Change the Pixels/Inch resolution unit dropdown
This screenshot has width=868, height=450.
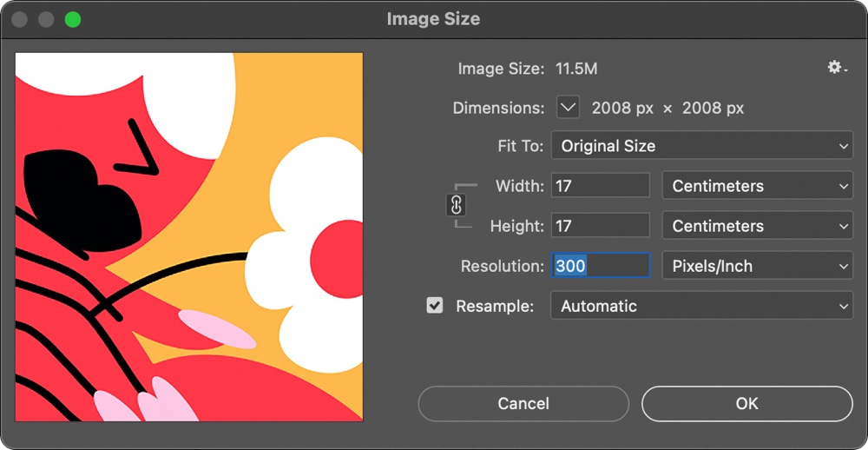click(x=757, y=266)
